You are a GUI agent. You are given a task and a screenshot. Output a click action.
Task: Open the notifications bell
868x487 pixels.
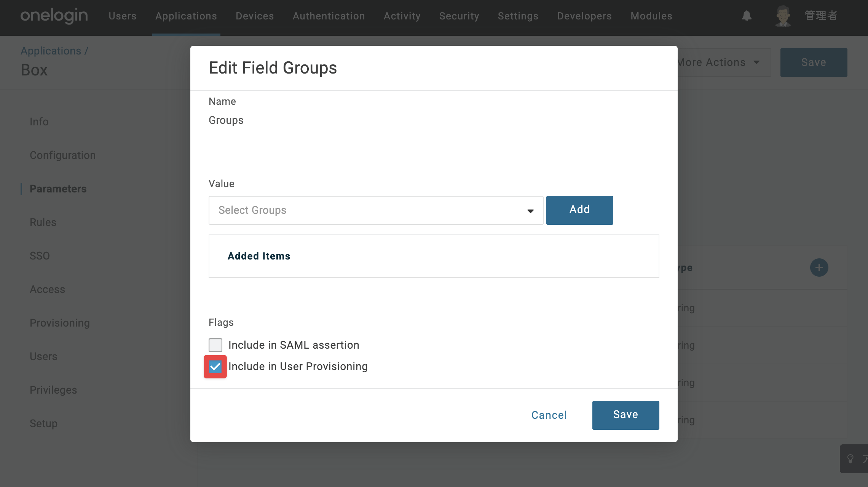(747, 16)
